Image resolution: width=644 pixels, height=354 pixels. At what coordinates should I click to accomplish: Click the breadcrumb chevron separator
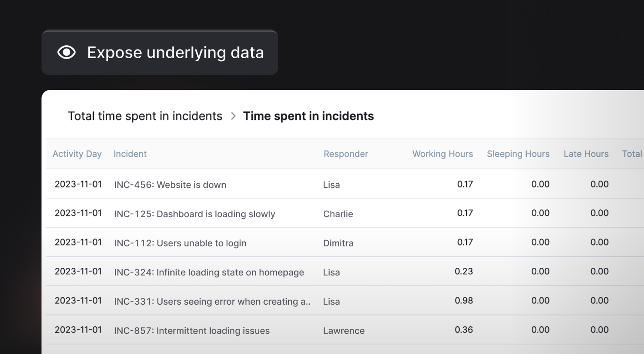coord(233,116)
